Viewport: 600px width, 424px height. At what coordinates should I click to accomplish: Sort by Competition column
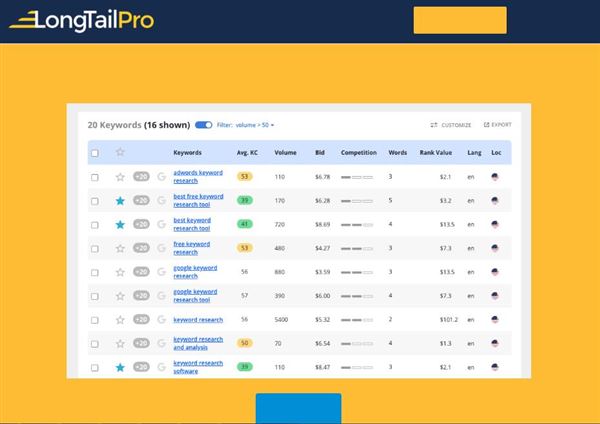coord(359,152)
